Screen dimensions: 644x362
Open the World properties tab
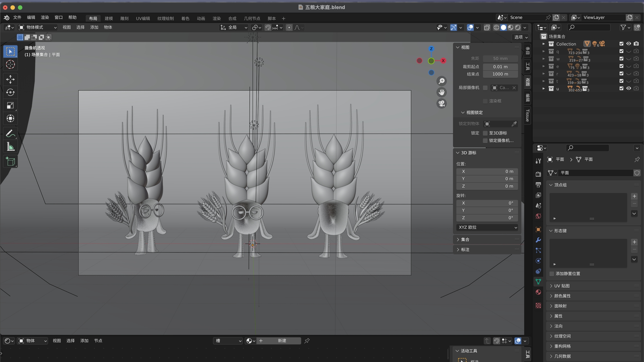[538, 216]
